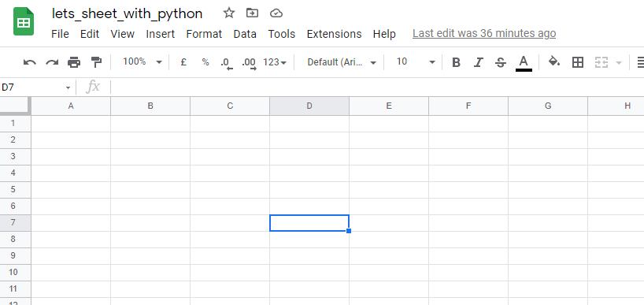
Task: Select column F header
Action: click(x=468, y=106)
